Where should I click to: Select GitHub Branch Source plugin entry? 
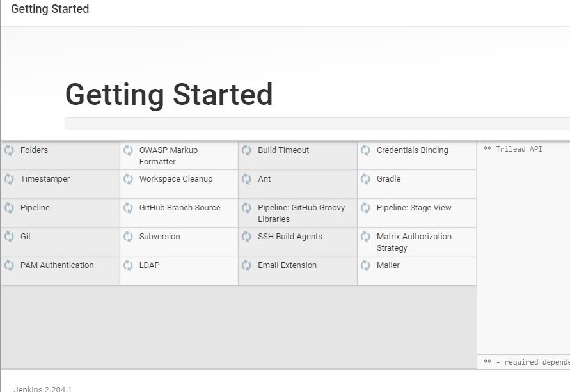180,208
